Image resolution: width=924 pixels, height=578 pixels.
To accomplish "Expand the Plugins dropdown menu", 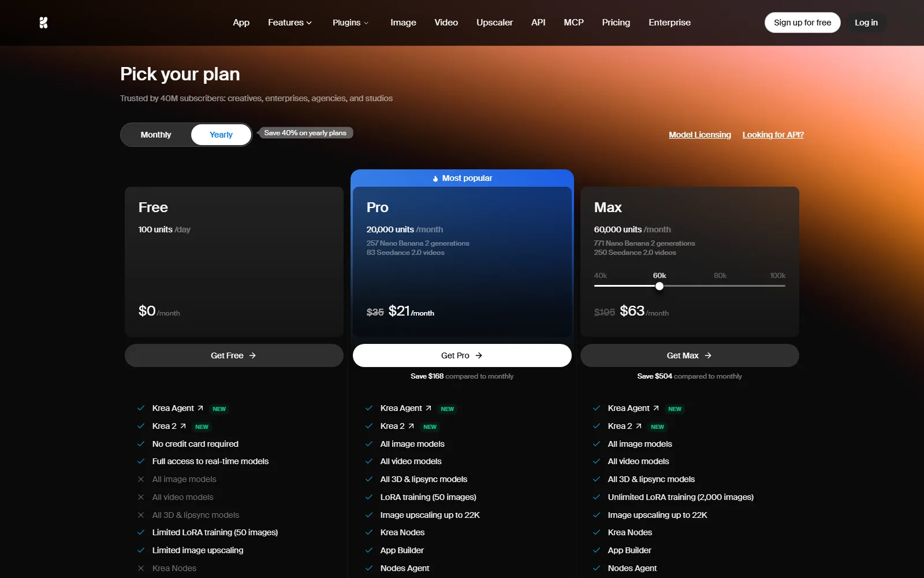I will pyautogui.click(x=351, y=23).
